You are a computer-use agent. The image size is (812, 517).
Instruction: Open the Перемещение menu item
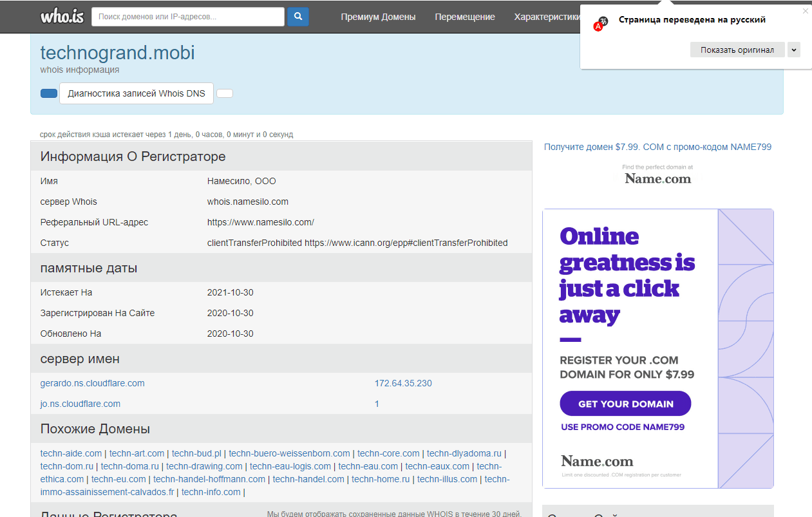pos(465,17)
